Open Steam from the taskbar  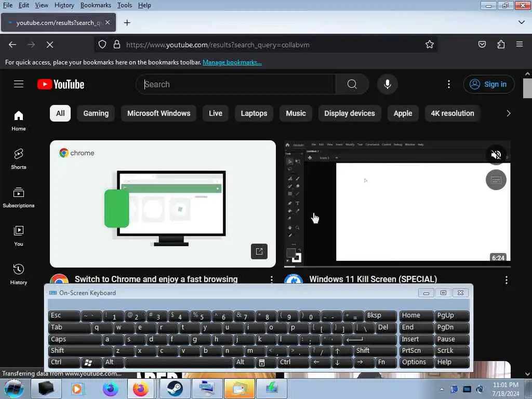pos(175,389)
